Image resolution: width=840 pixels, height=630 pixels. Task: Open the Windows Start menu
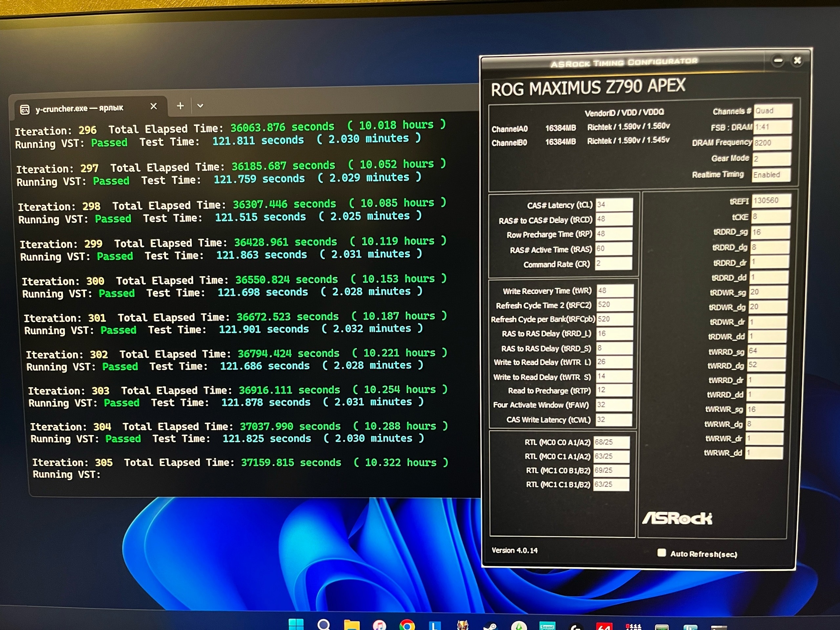point(296,625)
